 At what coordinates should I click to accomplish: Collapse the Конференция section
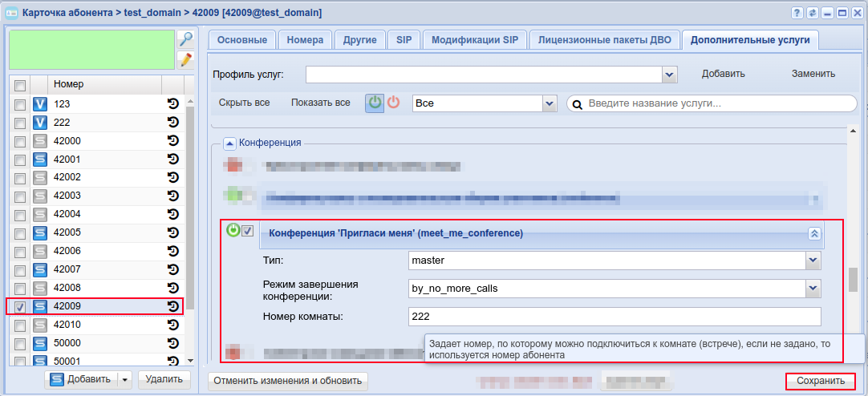coord(229,143)
